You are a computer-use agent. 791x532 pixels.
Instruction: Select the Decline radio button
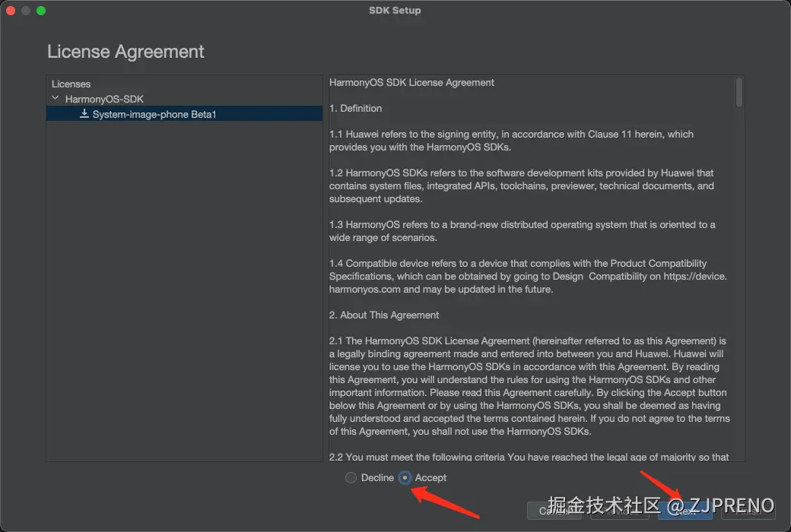point(351,477)
